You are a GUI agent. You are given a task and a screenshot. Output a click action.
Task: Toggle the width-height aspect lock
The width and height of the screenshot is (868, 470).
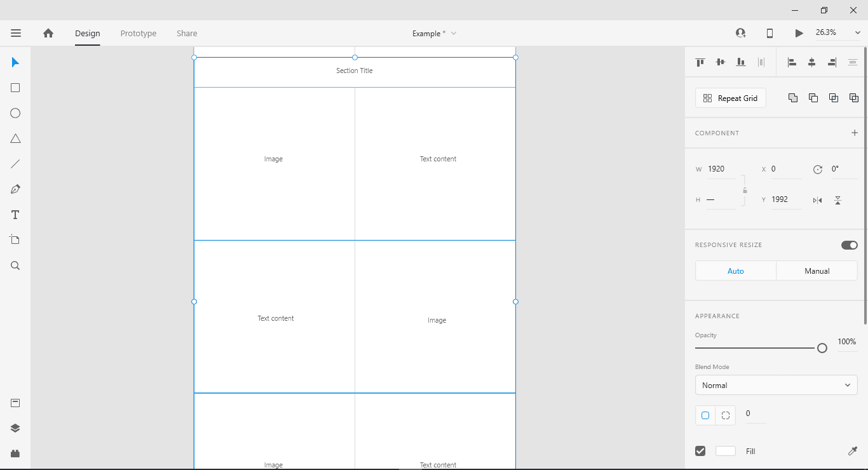(745, 190)
